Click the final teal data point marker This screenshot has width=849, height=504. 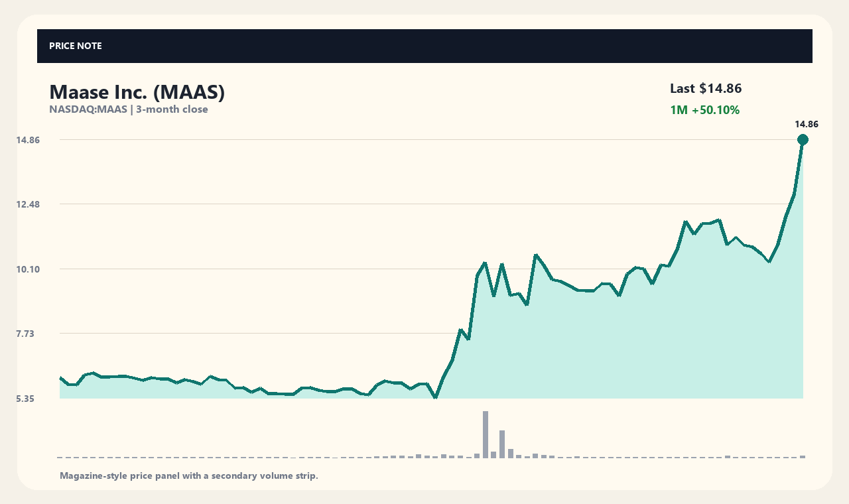(803, 139)
